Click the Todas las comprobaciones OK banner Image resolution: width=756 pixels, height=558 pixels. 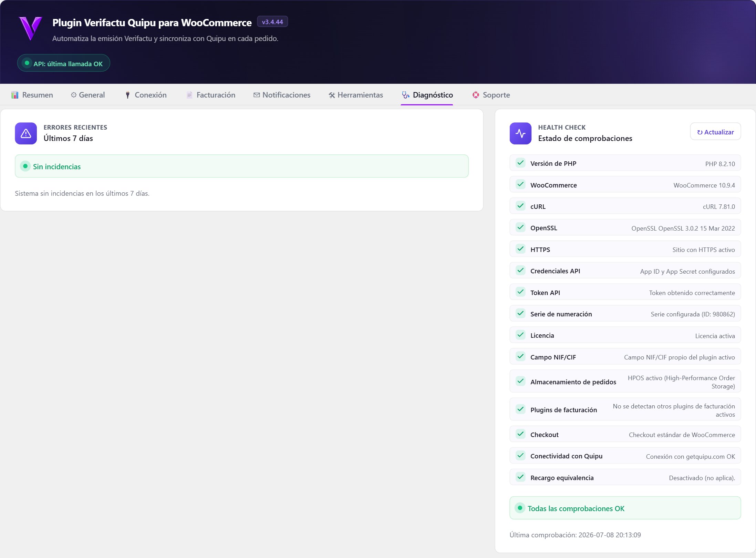pos(625,508)
